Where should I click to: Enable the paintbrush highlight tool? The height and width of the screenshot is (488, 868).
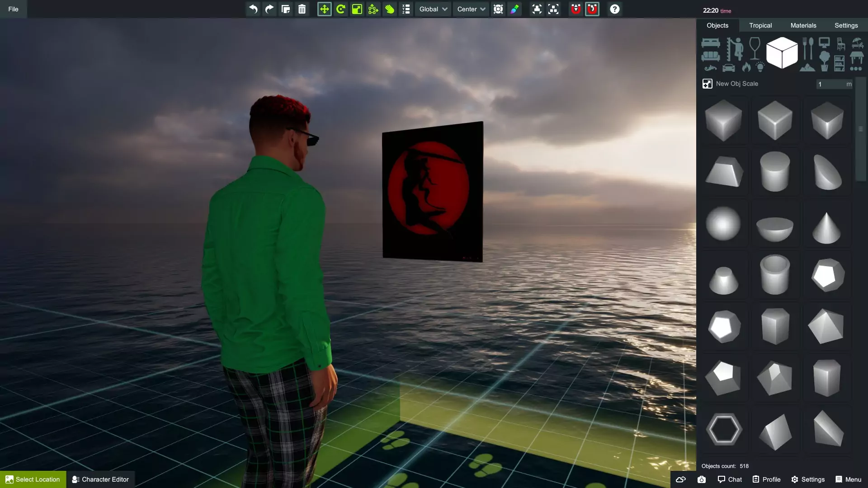pyautogui.click(x=514, y=9)
